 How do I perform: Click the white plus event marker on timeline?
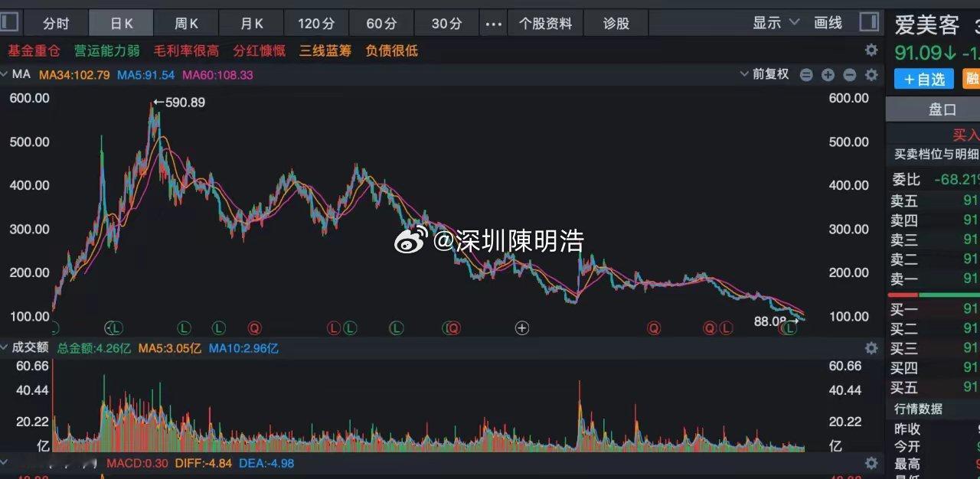pos(522,328)
